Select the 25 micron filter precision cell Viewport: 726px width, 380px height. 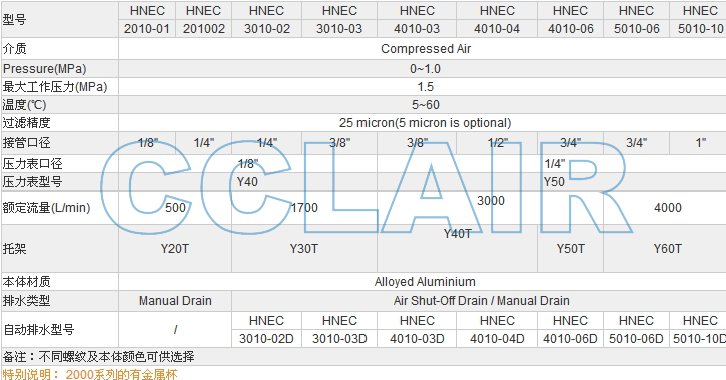425,123
